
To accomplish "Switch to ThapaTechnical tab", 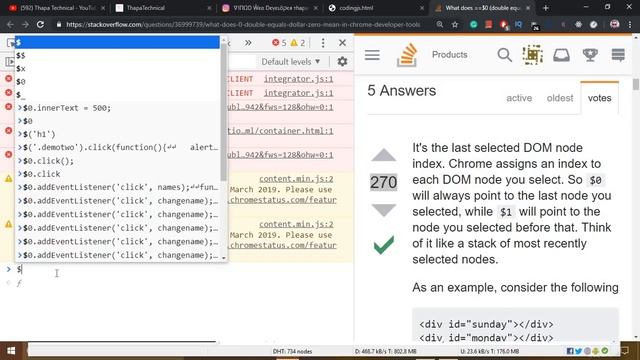I will [x=163, y=8].
